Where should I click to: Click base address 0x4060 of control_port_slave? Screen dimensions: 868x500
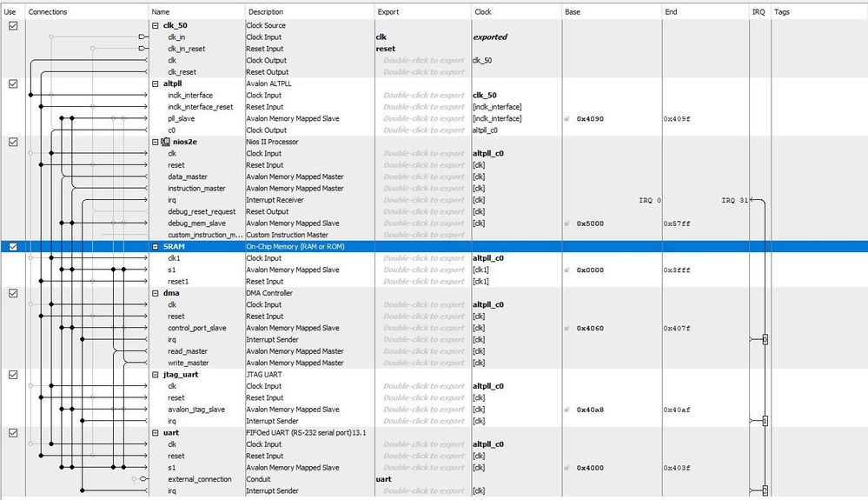(x=590, y=328)
